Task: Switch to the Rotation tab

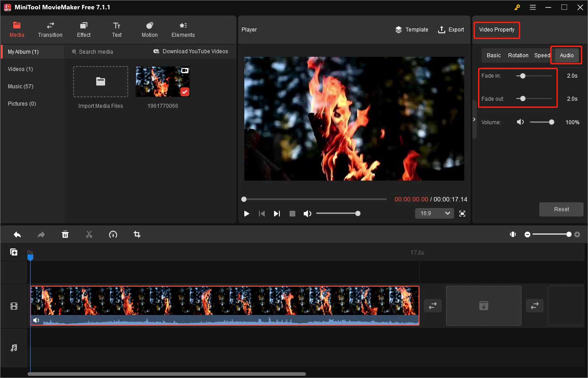Action: pyautogui.click(x=518, y=55)
